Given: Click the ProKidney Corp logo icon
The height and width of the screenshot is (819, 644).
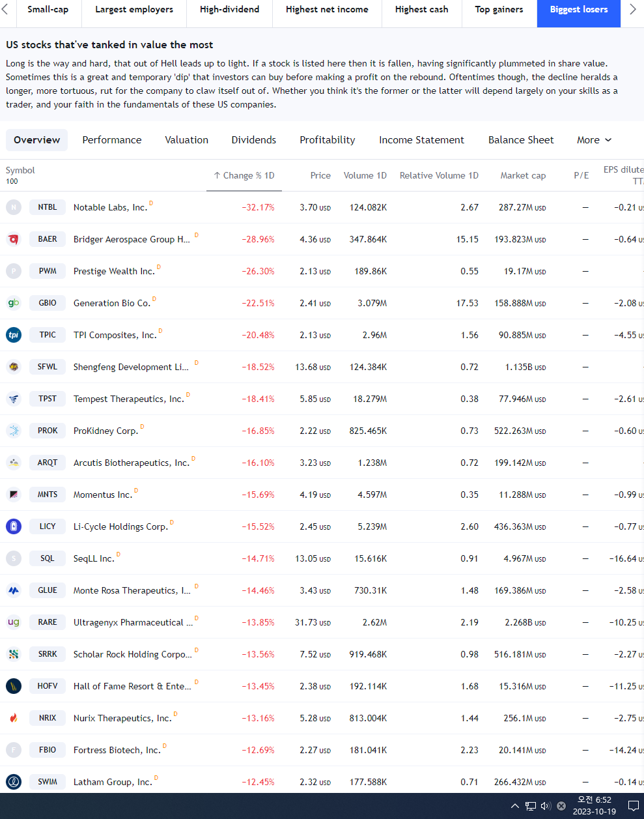Looking at the screenshot, I should pyautogui.click(x=14, y=431).
